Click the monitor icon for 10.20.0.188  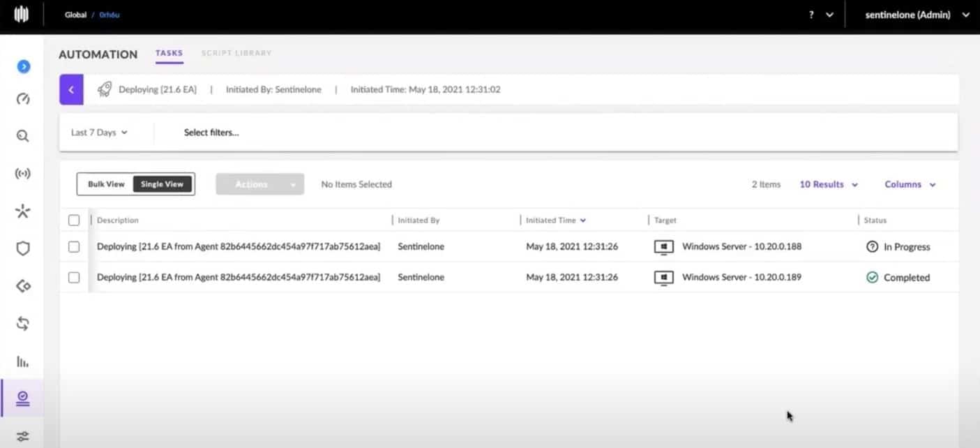(664, 246)
